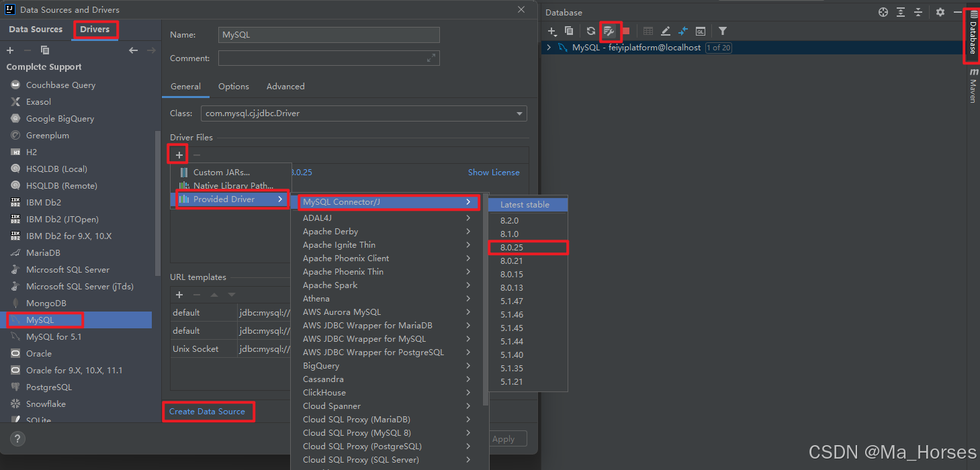The width and height of the screenshot is (980, 470).
Task: Click Collapse All in Database panel
Action: pos(918,12)
